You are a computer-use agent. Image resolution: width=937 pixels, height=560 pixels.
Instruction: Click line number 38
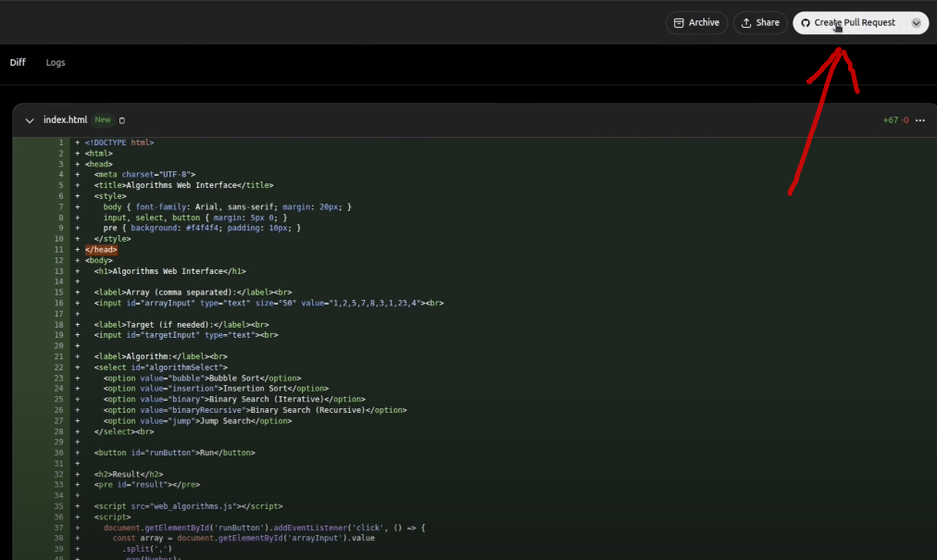[x=58, y=538]
